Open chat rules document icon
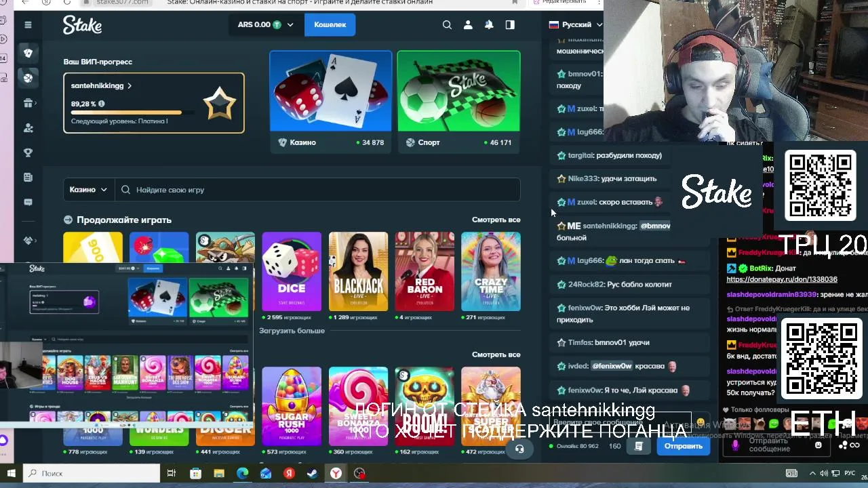The height and width of the screenshot is (488, 868). pos(638,446)
